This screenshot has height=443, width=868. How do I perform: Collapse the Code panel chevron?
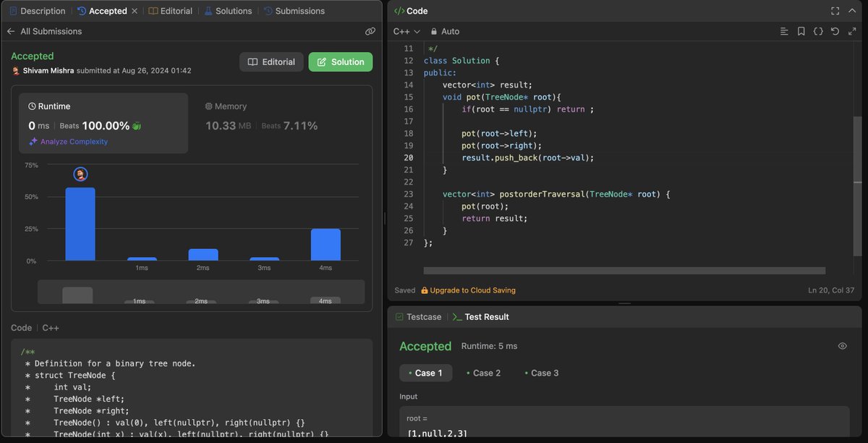click(x=851, y=11)
